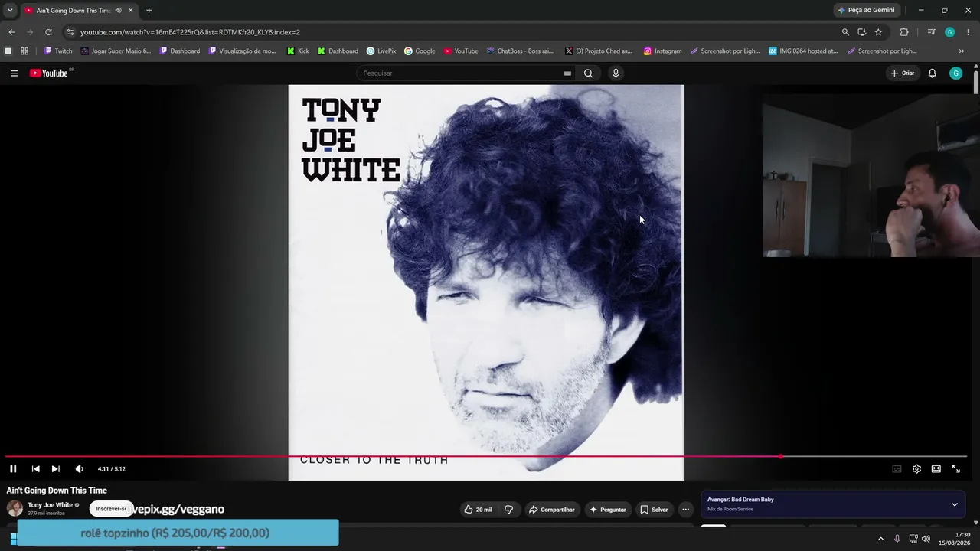The height and width of the screenshot is (551, 980).
Task: Open the Google bookmark
Action: (x=420, y=51)
